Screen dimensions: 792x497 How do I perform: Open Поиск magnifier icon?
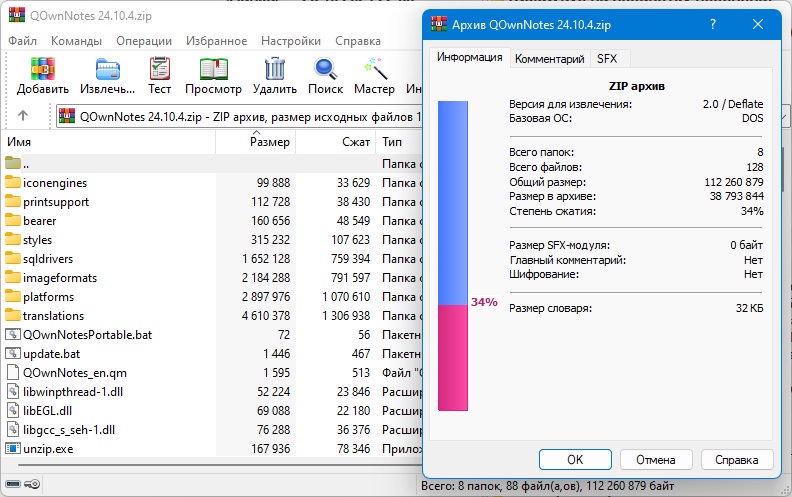click(325, 69)
